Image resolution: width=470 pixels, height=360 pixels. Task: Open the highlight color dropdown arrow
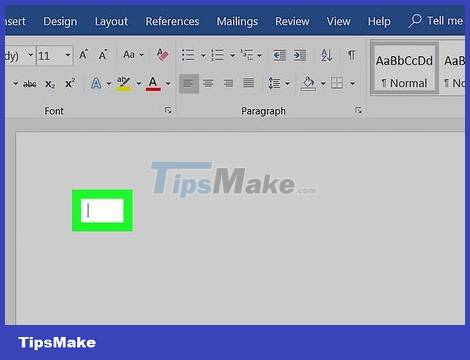pos(139,84)
